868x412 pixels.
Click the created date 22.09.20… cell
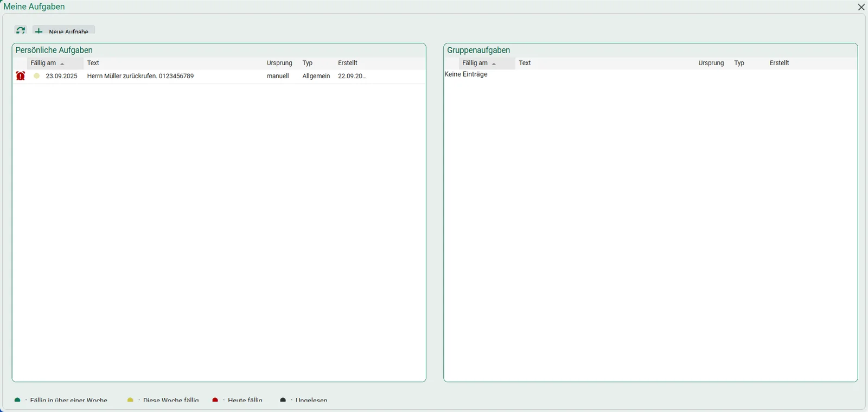(352, 76)
